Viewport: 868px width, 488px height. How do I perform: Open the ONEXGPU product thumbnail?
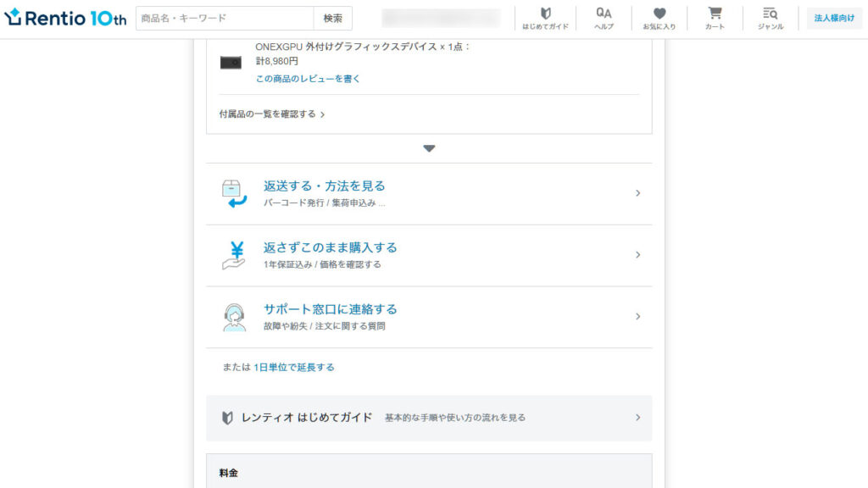231,63
